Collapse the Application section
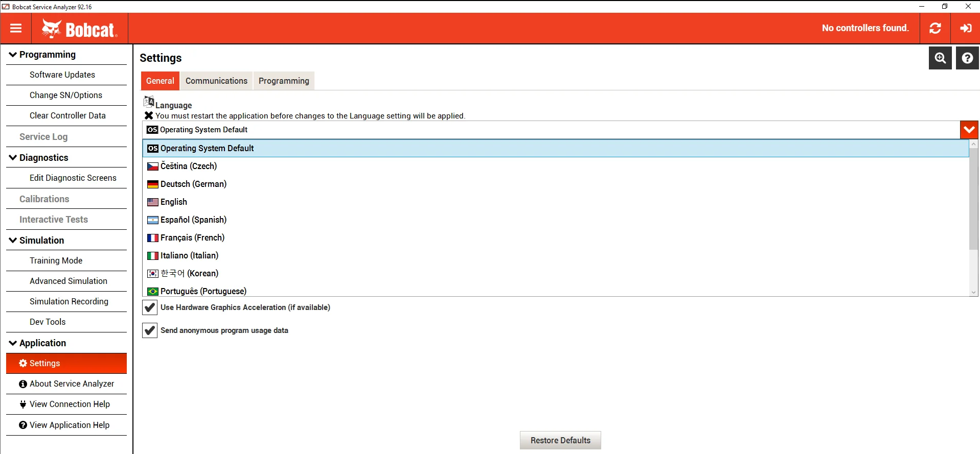 [x=13, y=343]
